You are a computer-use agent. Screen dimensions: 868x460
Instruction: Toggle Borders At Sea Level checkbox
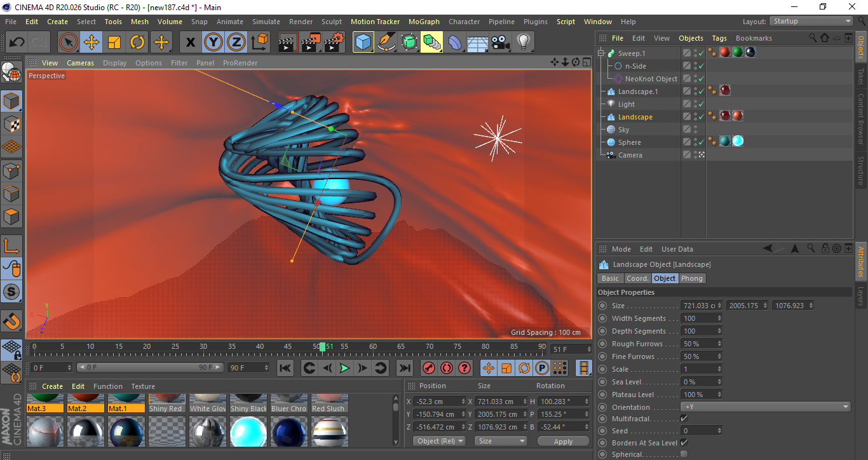coord(684,442)
